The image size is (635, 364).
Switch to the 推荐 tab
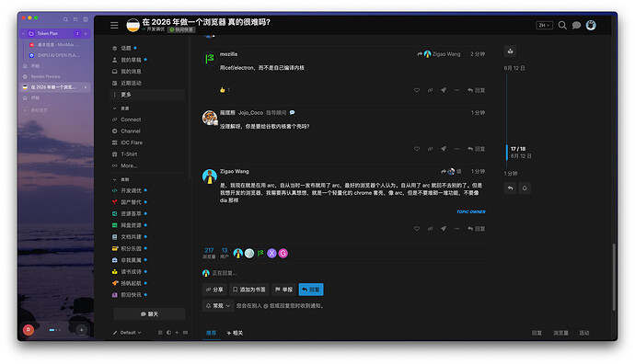pos(211,333)
